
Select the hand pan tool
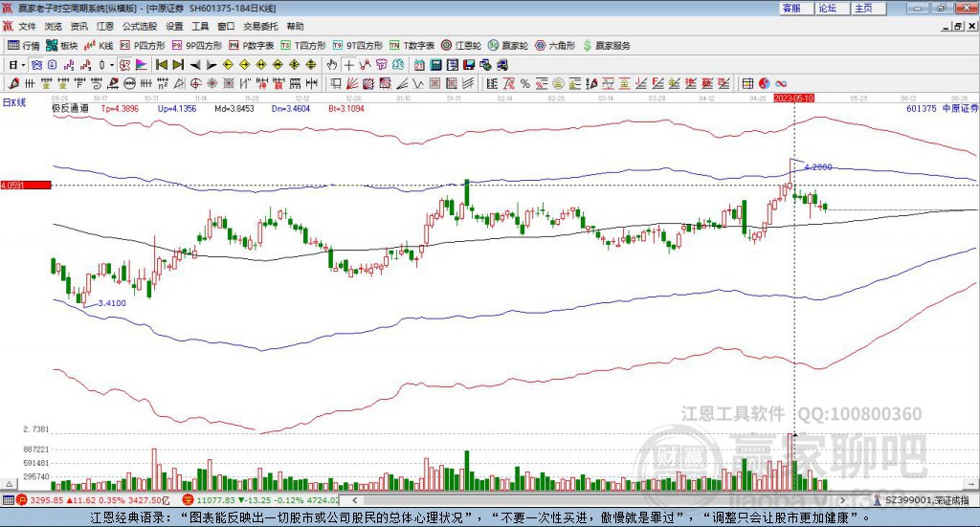(x=332, y=65)
